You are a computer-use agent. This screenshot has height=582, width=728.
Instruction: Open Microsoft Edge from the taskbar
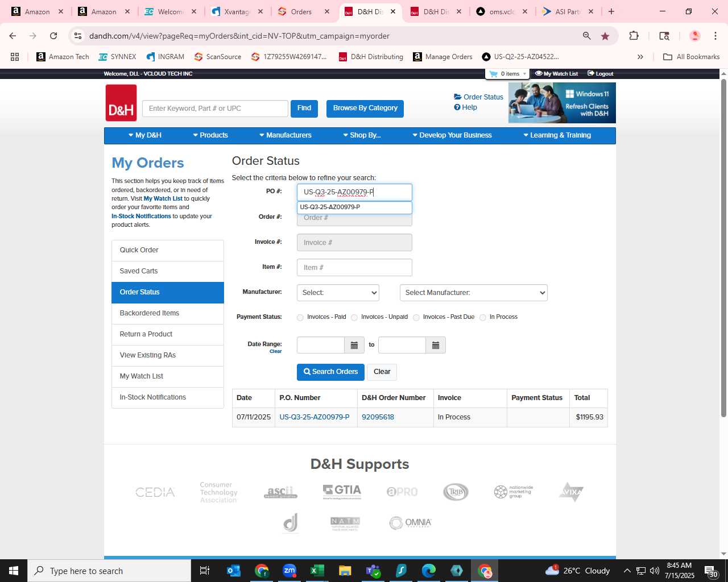pyautogui.click(x=428, y=571)
